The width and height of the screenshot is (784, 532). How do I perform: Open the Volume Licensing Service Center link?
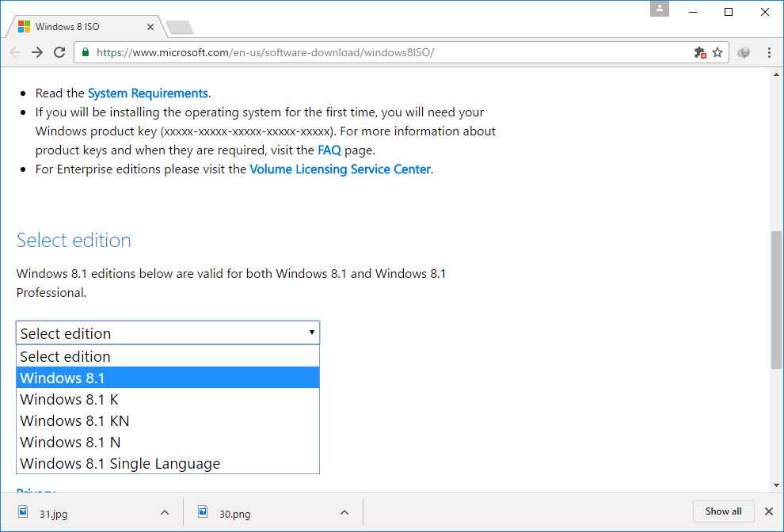coord(340,169)
